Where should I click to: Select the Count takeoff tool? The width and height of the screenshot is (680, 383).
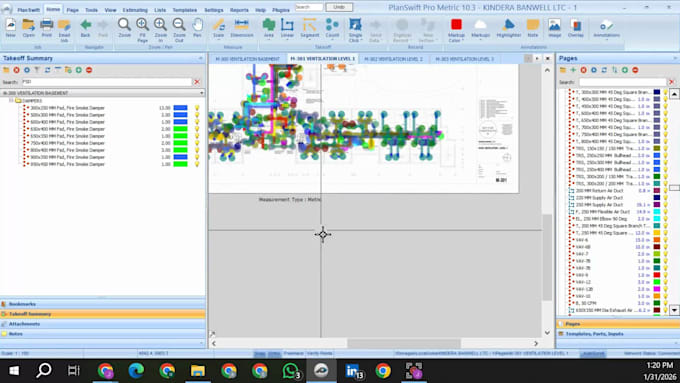(332, 25)
